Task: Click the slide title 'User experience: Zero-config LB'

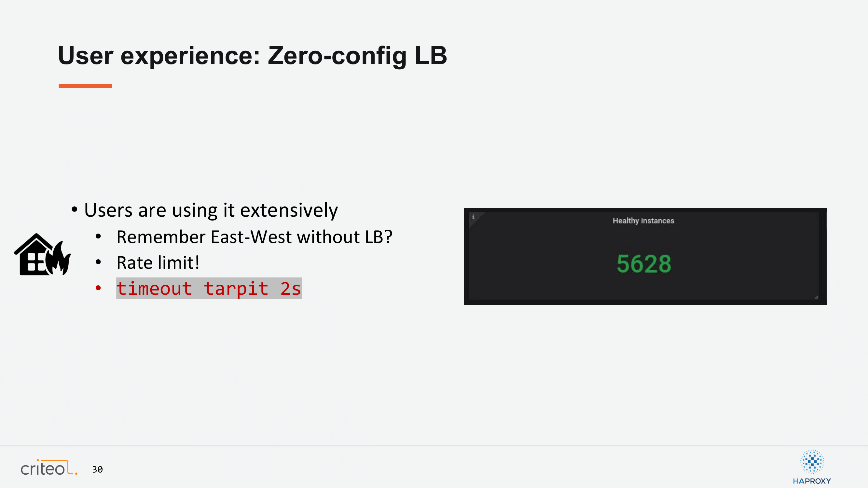Action: 252,56
